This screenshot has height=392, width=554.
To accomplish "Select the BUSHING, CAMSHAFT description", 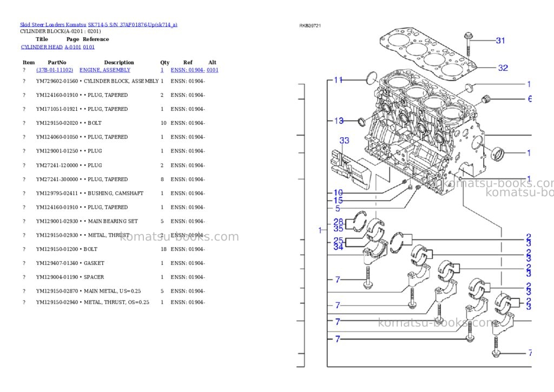I will point(116,194).
